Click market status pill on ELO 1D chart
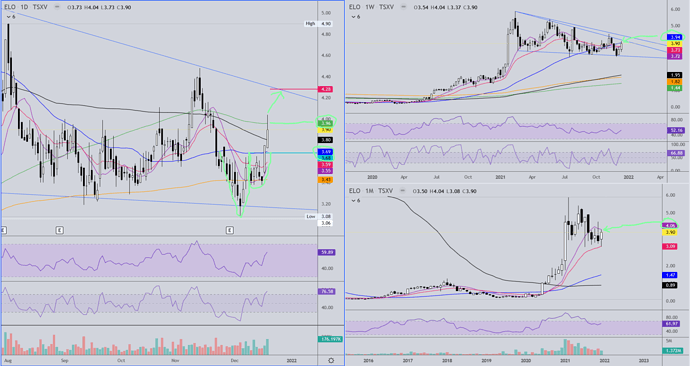690x366 pixels. click(x=58, y=7)
